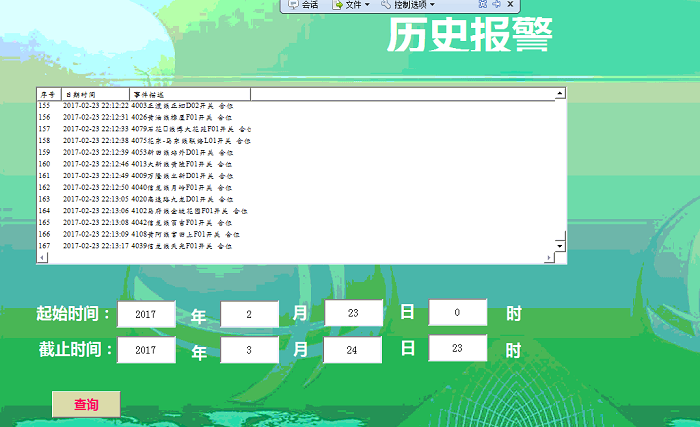The height and width of the screenshot is (427, 700).
Task: Click the fullscreen icon in remote toolbar
Action: 482,5
